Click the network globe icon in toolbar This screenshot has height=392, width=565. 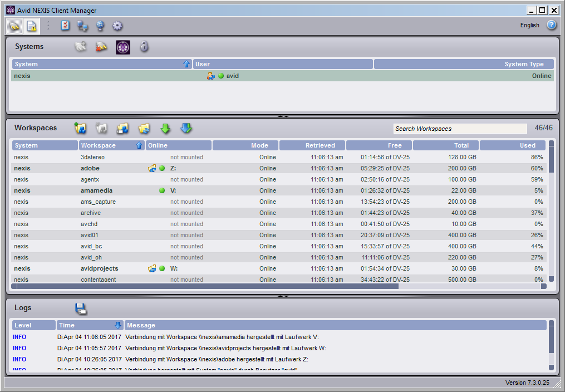100,26
